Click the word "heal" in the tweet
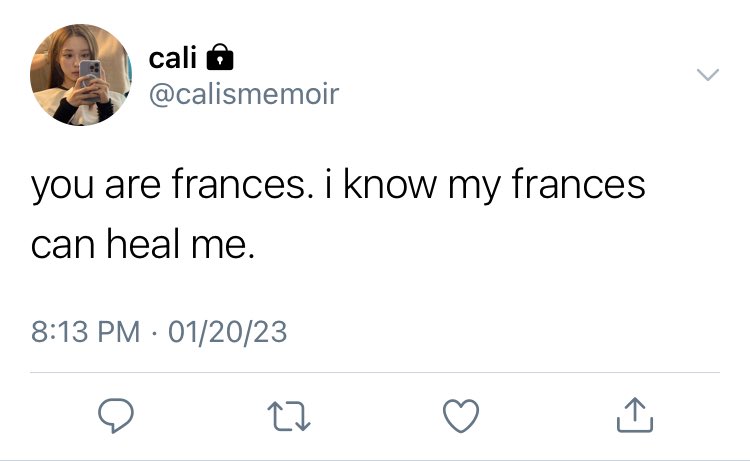750x461 pixels. coord(143,243)
